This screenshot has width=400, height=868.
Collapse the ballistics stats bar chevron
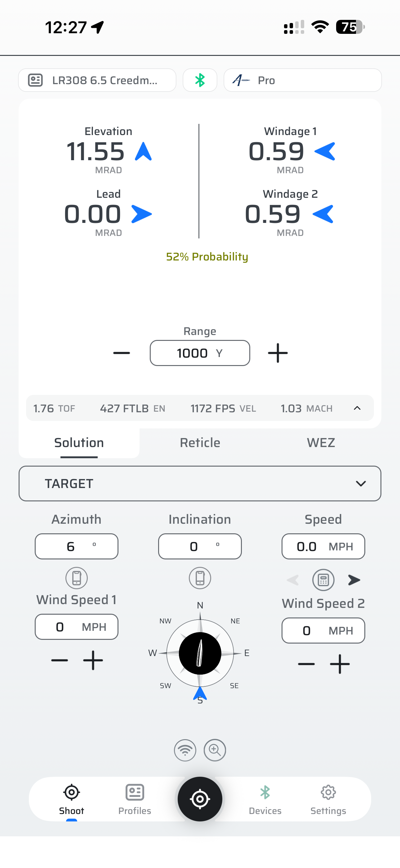[357, 408]
